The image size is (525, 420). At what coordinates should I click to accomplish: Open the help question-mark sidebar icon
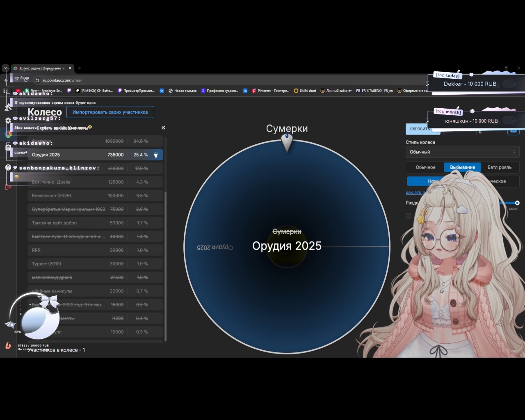coord(8,167)
